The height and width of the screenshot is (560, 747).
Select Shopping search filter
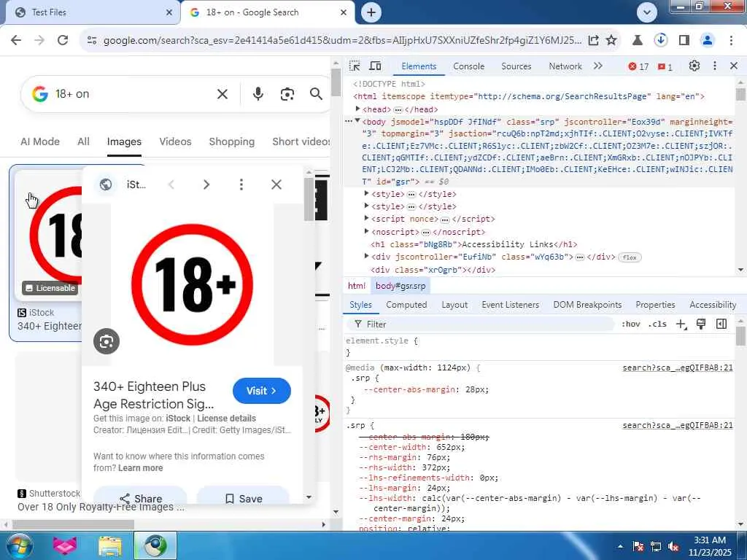[x=231, y=141]
